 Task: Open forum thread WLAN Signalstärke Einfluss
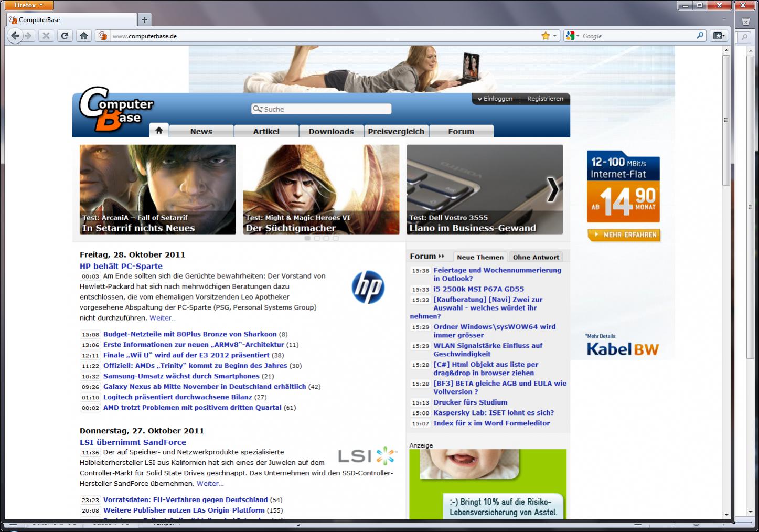coord(488,350)
